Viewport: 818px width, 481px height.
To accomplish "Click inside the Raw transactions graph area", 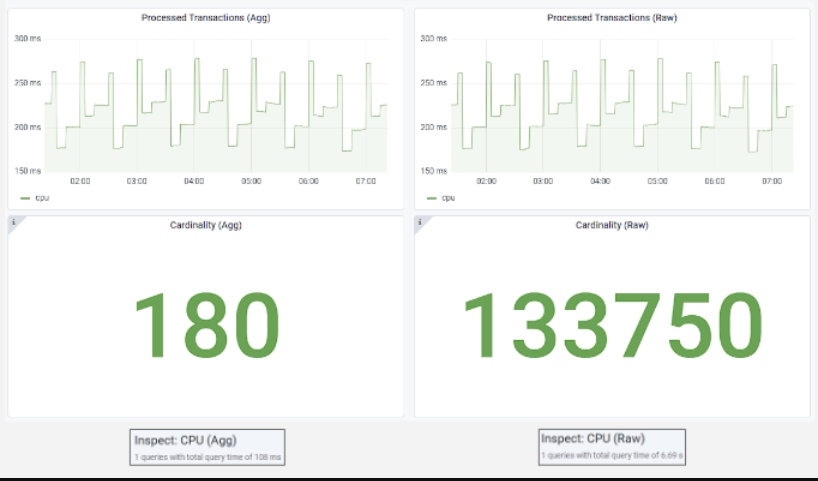I will coord(622,105).
